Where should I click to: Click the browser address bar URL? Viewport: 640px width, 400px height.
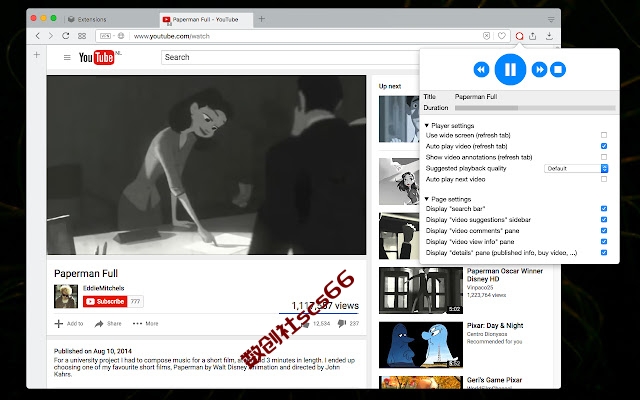[172, 36]
